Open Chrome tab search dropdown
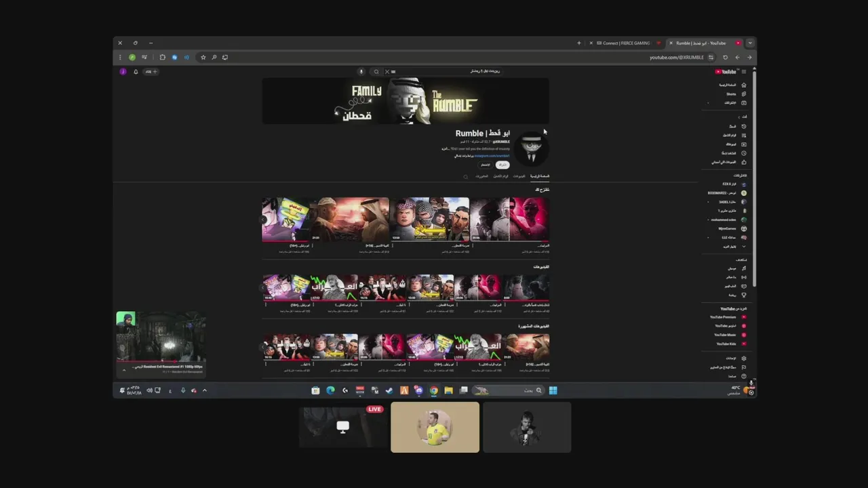 [749, 43]
